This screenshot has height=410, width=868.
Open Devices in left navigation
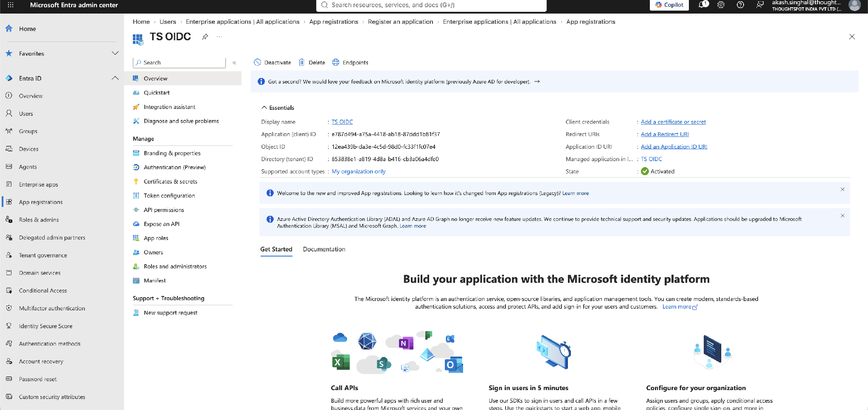tap(28, 149)
